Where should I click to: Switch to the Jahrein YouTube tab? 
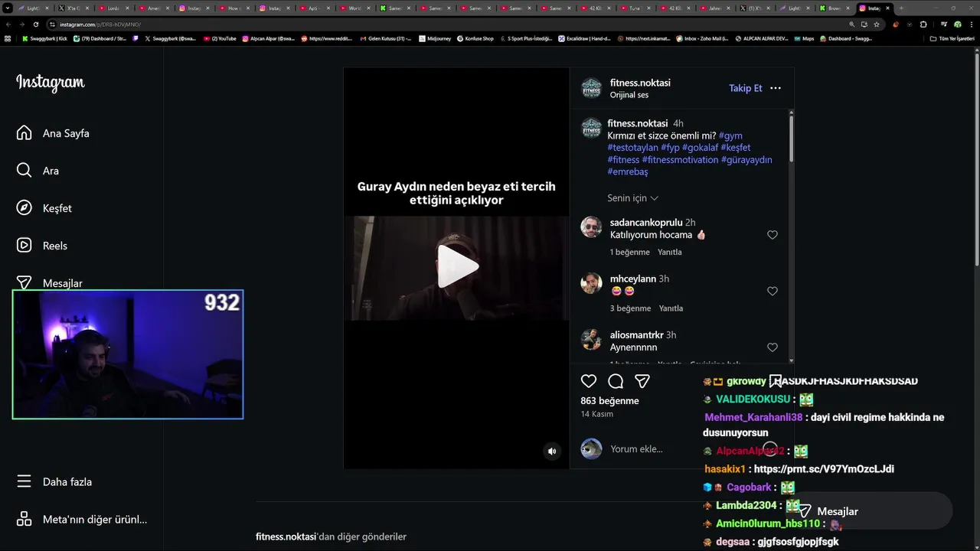coord(717,8)
